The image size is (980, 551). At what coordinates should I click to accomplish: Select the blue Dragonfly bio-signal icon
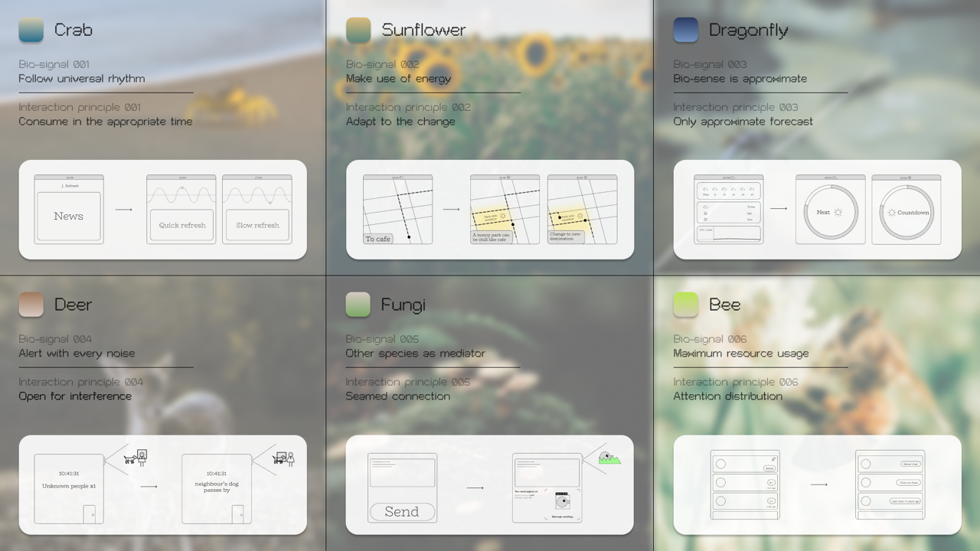(x=685, y=31)
